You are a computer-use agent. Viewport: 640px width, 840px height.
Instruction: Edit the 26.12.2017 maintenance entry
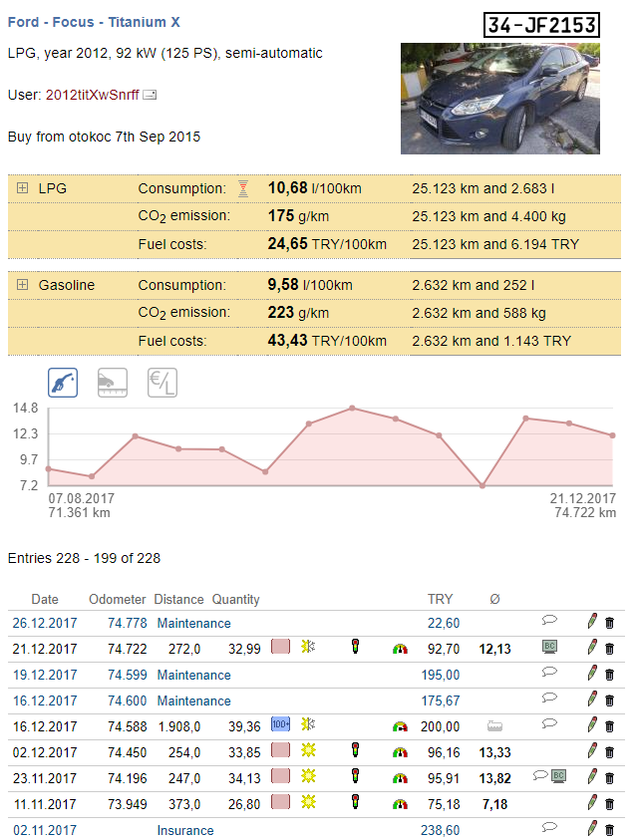[x=592, y=621]
